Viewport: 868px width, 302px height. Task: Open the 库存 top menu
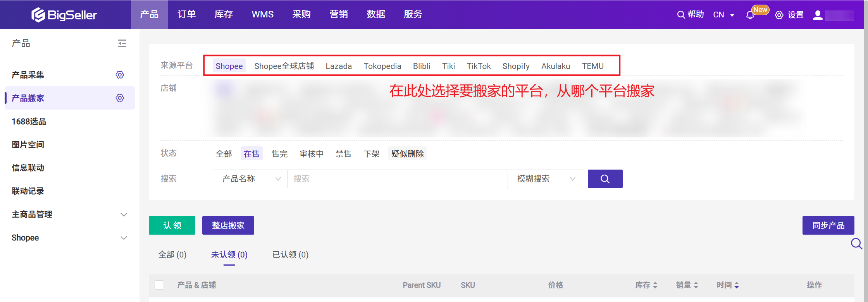coord(224,14)
